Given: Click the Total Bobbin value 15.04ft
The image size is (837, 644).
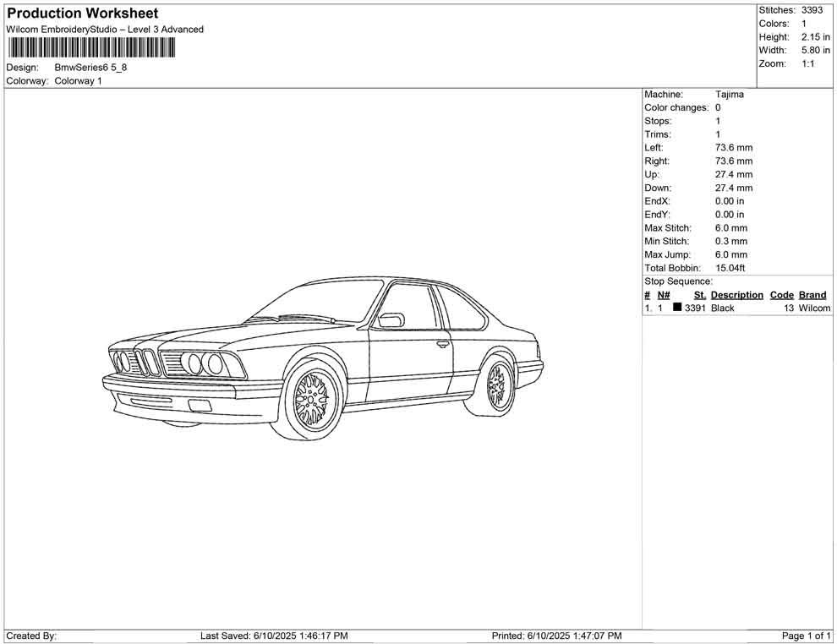Looking at the screenshot, I should [x=730, y=268].
